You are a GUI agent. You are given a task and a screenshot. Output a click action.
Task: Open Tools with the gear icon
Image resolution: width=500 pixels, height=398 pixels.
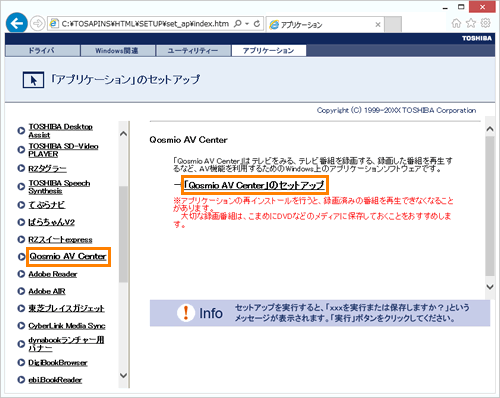(486, 23)
